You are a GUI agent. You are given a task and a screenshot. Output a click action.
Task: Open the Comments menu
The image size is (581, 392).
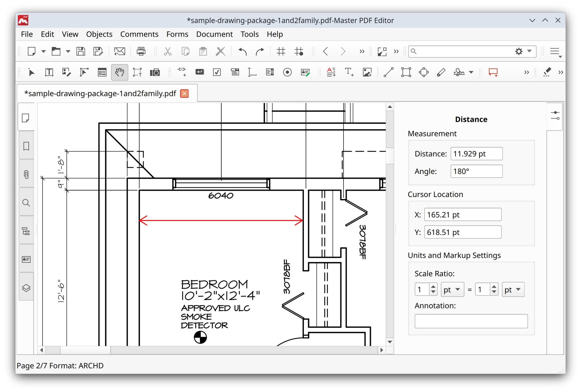click(139, 34)
